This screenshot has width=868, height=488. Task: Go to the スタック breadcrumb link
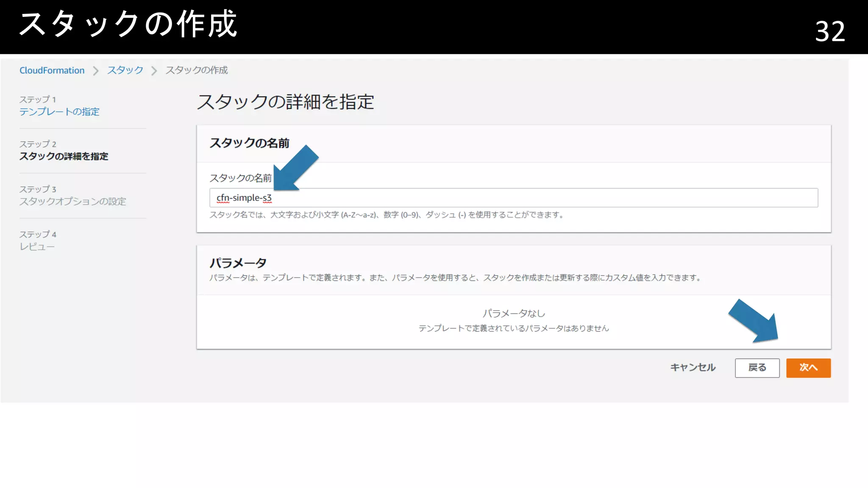point(125,70)
